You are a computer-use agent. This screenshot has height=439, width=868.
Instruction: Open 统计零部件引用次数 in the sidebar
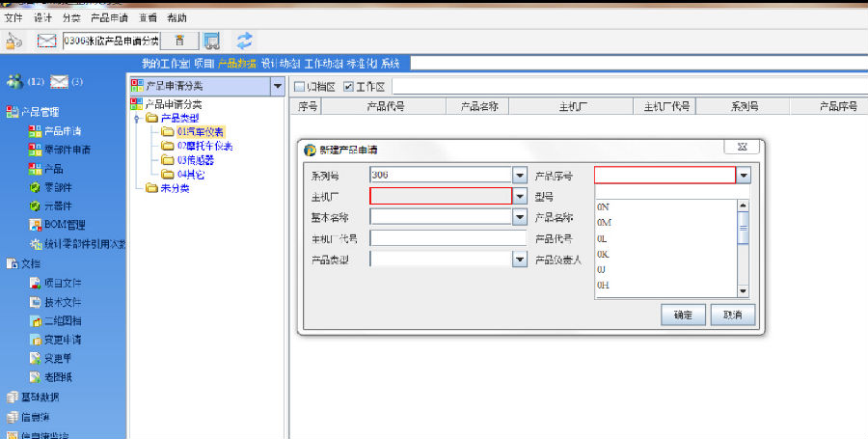pos(77,244)
